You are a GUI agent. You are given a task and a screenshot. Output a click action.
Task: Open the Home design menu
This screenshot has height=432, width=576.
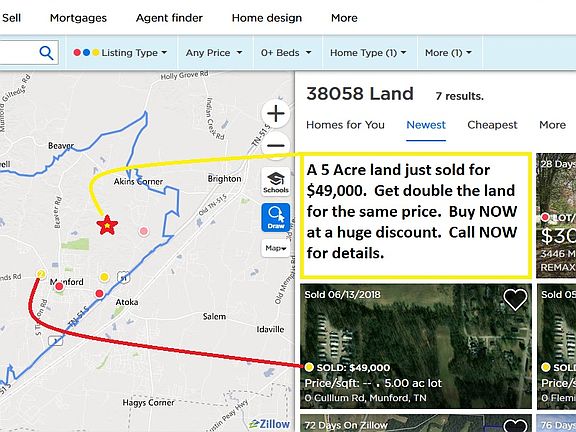267,18
